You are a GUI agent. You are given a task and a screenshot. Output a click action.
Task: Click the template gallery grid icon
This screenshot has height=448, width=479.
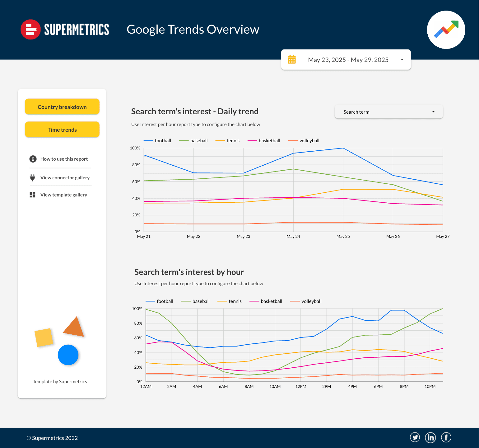point(32,195)
